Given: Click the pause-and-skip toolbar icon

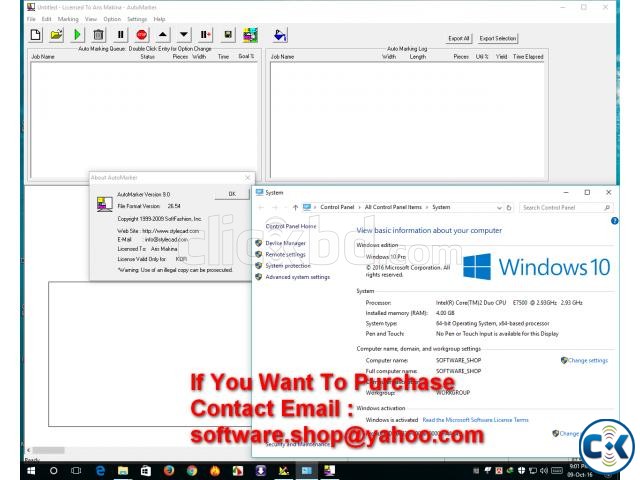Looking at the screenshot, I should (x=205, y=35).
